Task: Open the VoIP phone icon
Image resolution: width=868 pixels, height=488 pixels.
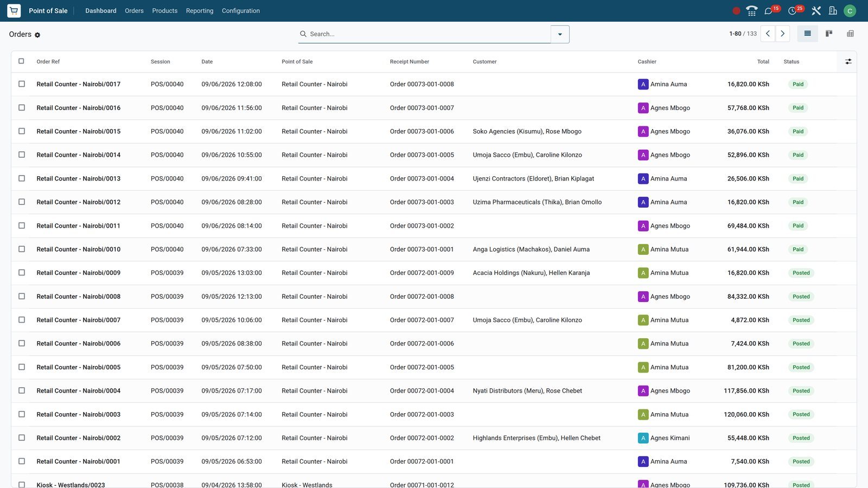Action: tap(751, 11)
